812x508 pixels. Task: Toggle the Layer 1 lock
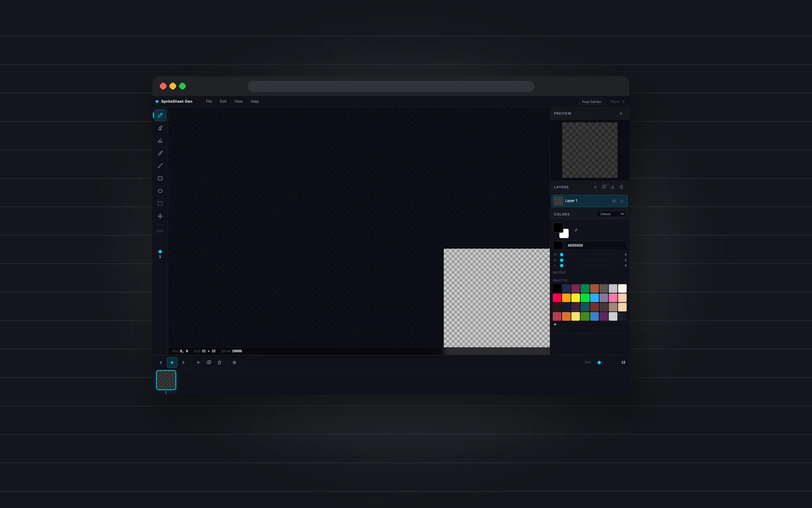click(622, 201)
